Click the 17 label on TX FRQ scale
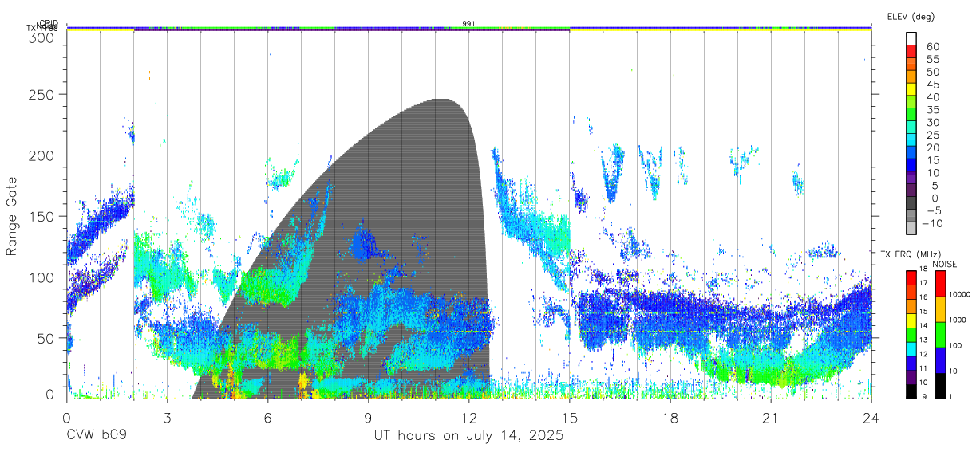 tap(923, 283)
